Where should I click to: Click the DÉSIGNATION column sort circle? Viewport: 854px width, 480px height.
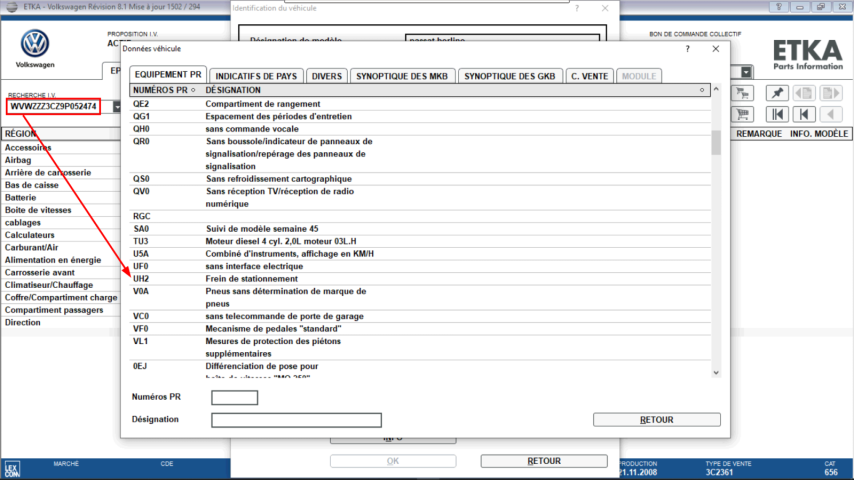coord(702,90)
